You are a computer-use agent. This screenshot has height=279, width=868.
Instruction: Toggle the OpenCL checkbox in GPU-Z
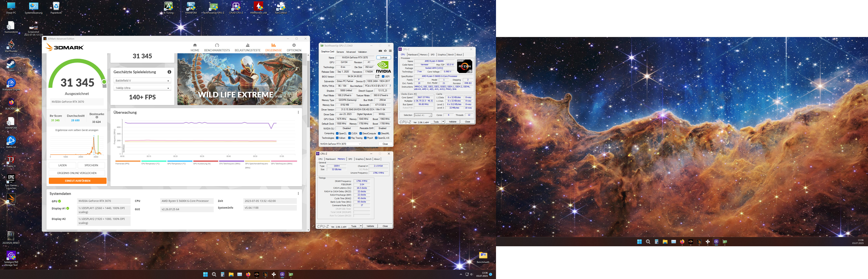[x=337, y=133]
